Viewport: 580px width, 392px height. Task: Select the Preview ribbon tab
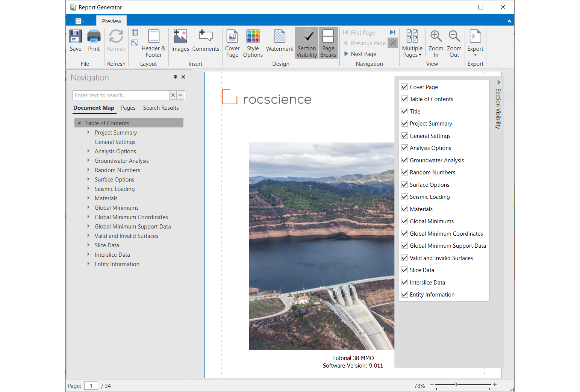[x=111, y=21]
